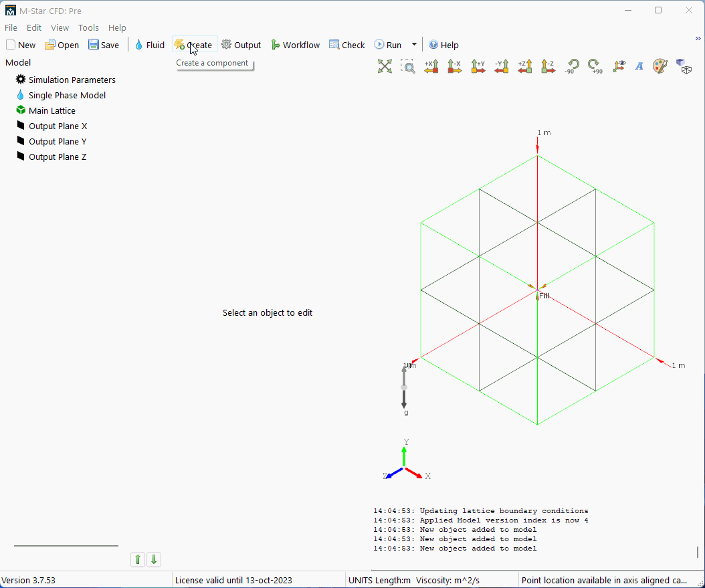Screen dimensions: 705x588
Task: Select Simulation Parameters in model tree
Action: [66, 80]
